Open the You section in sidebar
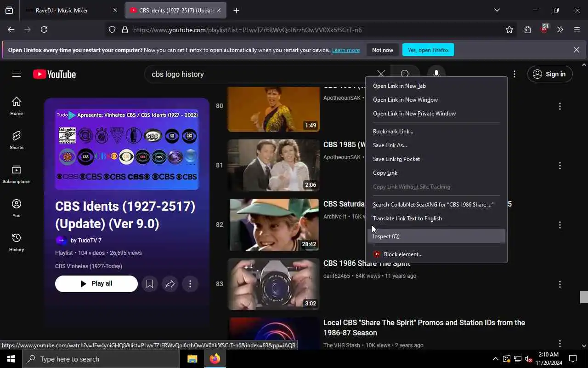Viewport: 588px width, 368px height. point(17,208)
